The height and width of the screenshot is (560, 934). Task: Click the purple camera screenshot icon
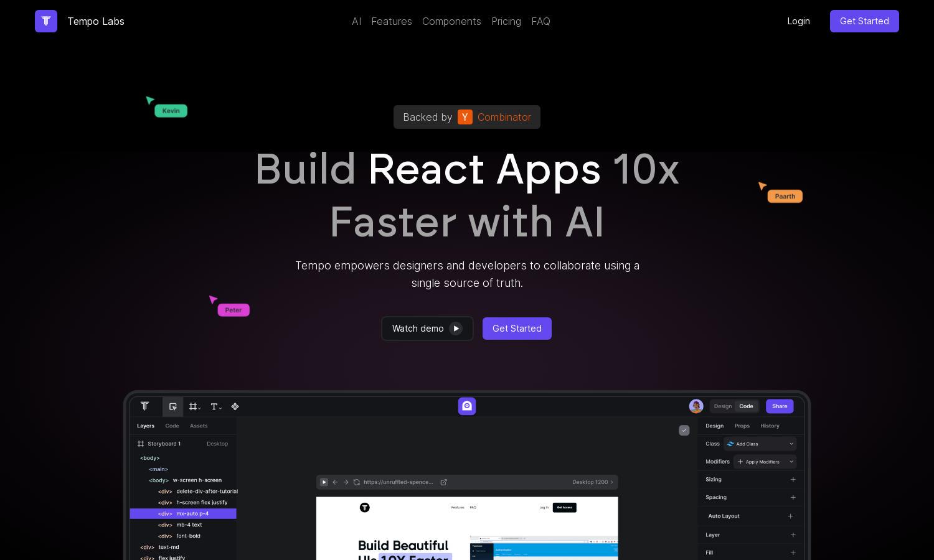click(x=467, y=406)
